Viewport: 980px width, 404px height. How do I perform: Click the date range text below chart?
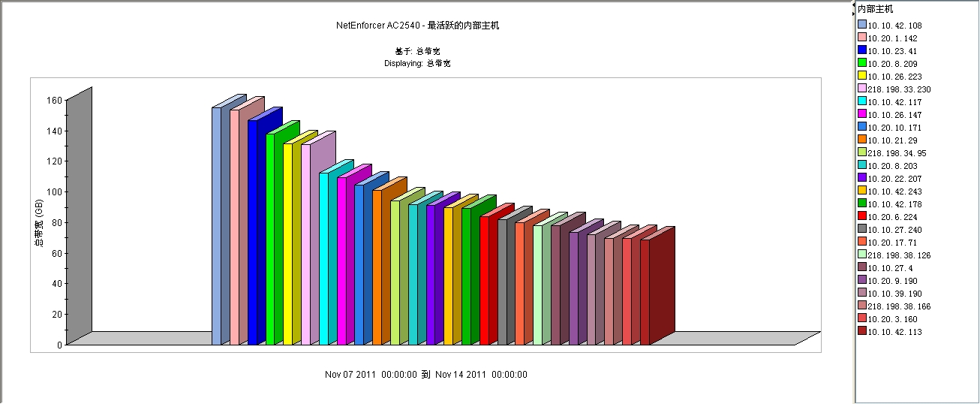tap(425, 375)
